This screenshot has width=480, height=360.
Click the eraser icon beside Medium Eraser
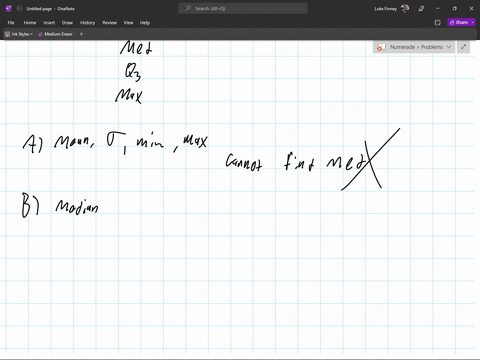tap(40, 34)
